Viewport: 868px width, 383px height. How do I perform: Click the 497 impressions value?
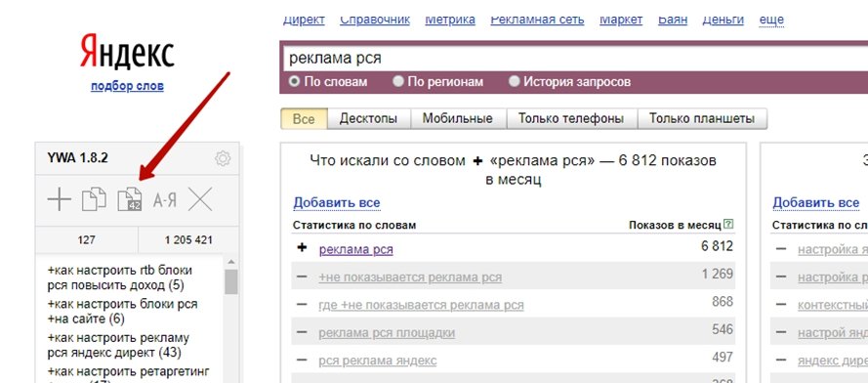pos(723,358)
